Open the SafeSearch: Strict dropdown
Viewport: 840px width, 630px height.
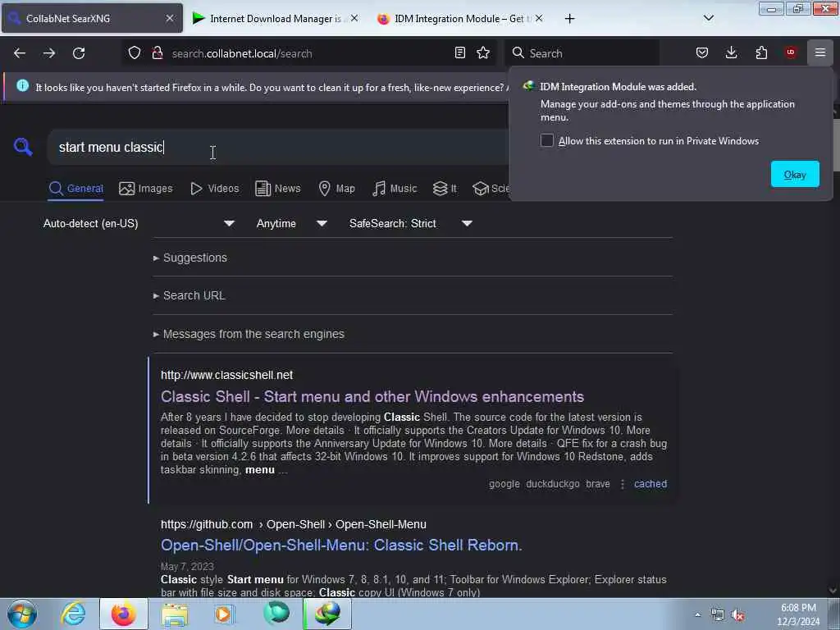(411, 223)
